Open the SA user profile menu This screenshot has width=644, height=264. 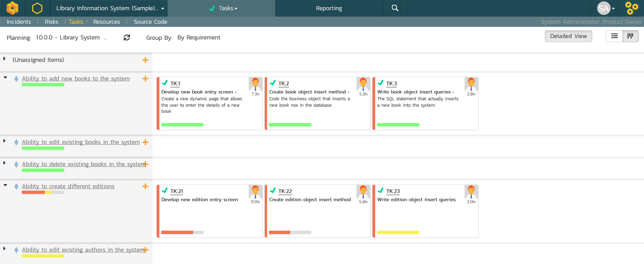point(606,8)
